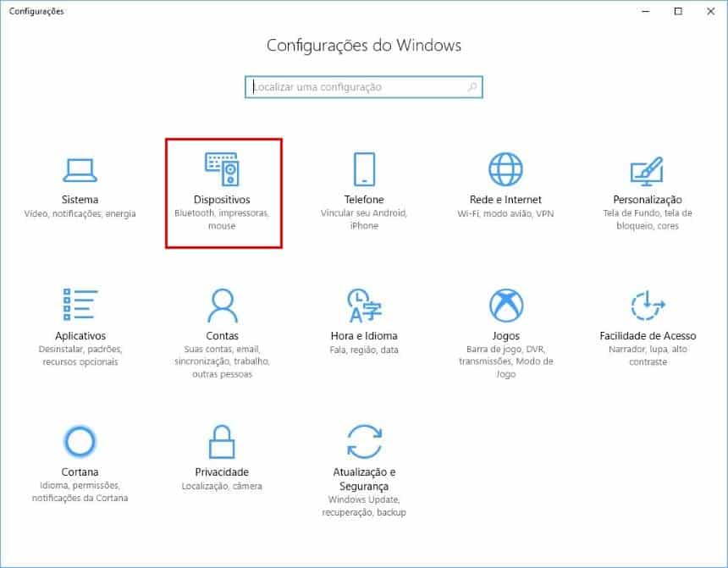Click the Aplicativos label
The height and width of the screenshot is (568, 728).
[80, 336]
